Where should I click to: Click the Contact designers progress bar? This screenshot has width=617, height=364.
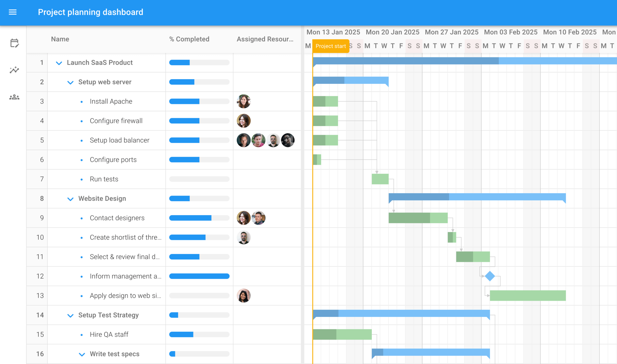(x=199, y=218)
